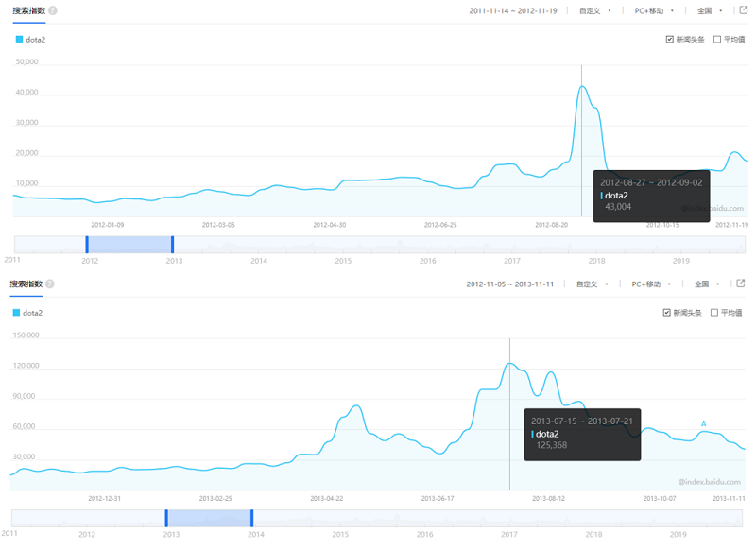
Task: Click the range handle near 2012 on the first timeline
Action: coord(87,245)
